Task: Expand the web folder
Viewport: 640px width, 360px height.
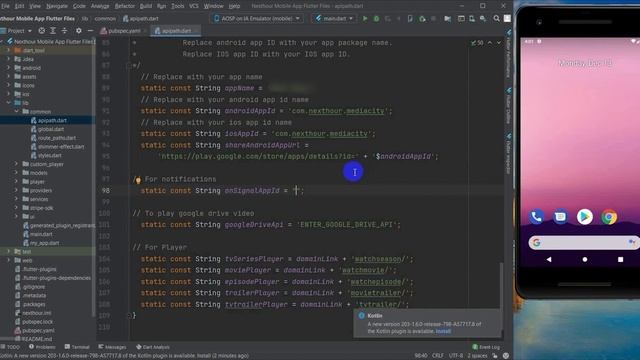Action: point(9,260)
